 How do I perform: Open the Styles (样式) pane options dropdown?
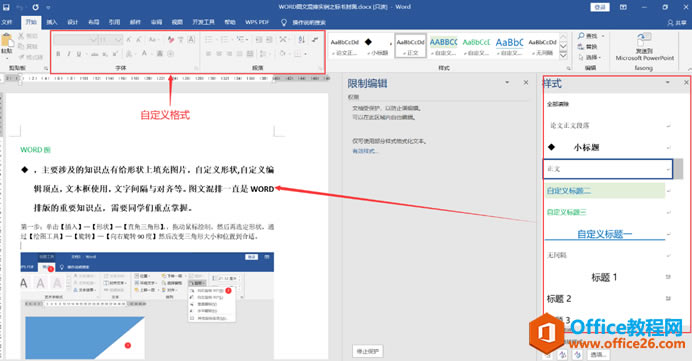point(668,83)
